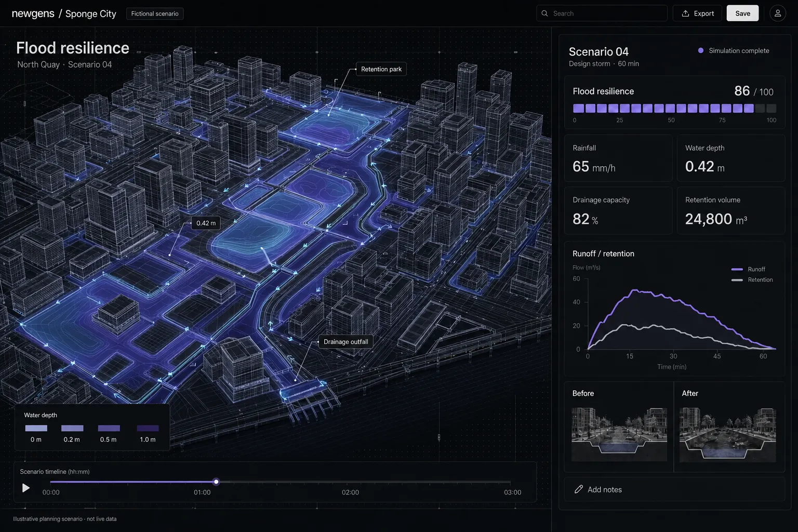This screenshot has width=798, height=532.
Task: Select the 0.2 m water depth swatch
Action: pyautogui.click(x=72, y=428)
